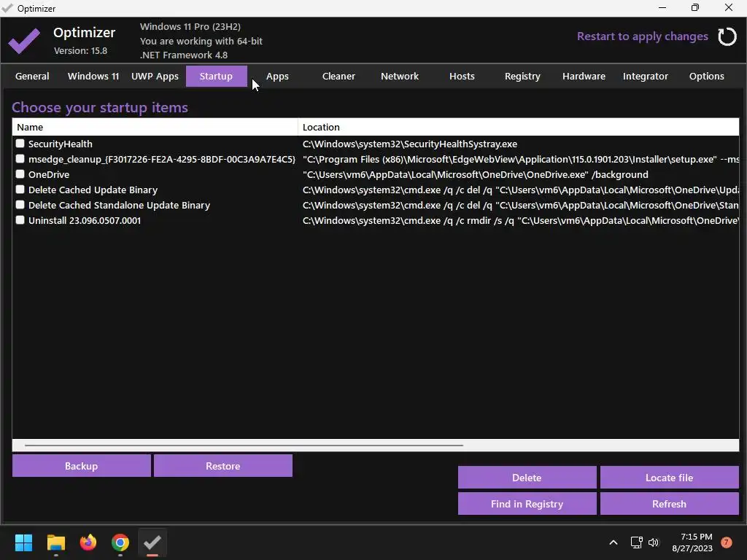
Task: Switch to the Registry tab
Action: click(x=522, y=76)
